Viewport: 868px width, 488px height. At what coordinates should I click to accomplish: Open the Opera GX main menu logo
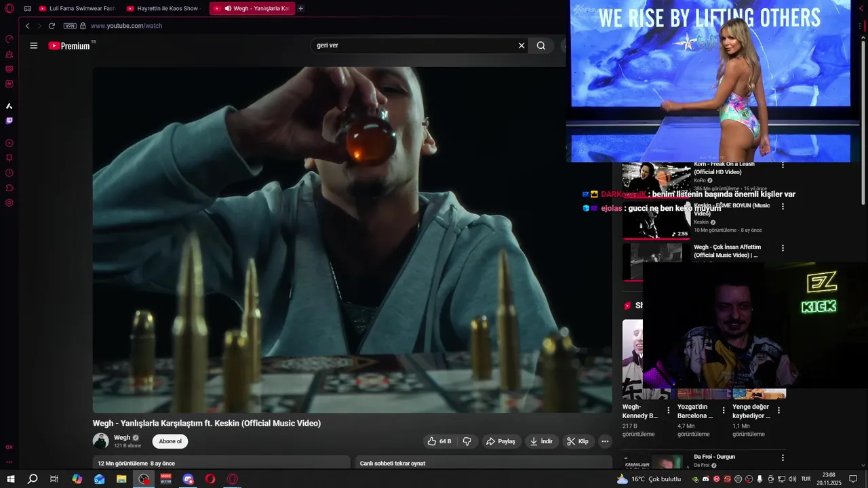coord(9,8)
